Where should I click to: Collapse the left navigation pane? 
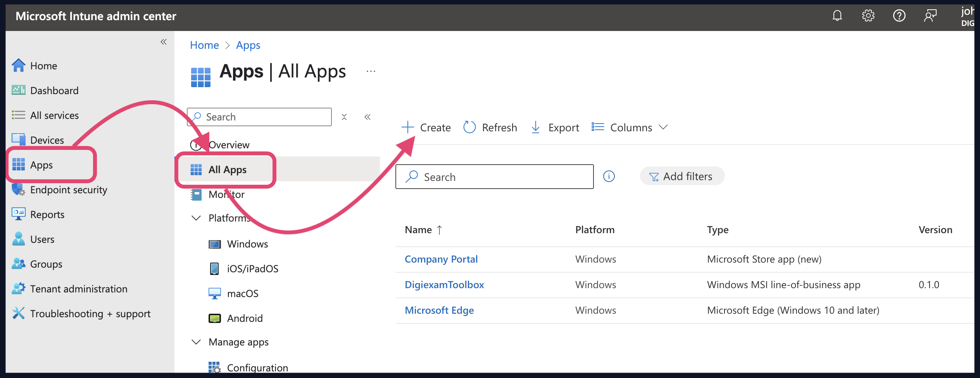[x=163, y=42]
